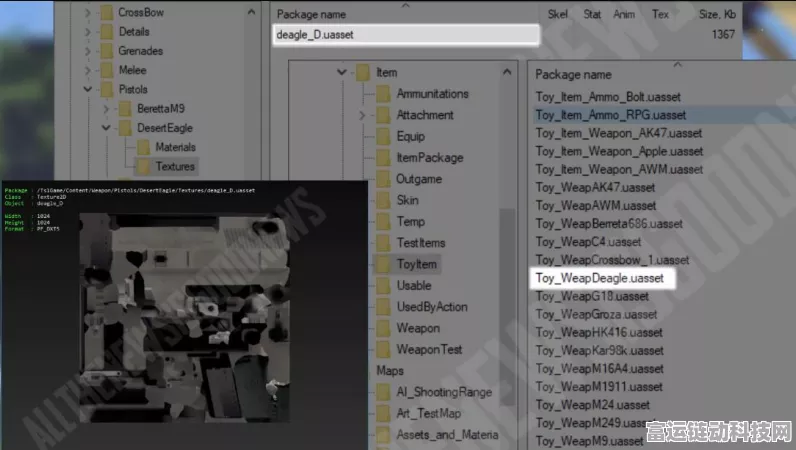This screenshot has height=450, width=796.
Task: Select the Item folder icon
Action: coord(362,73)
